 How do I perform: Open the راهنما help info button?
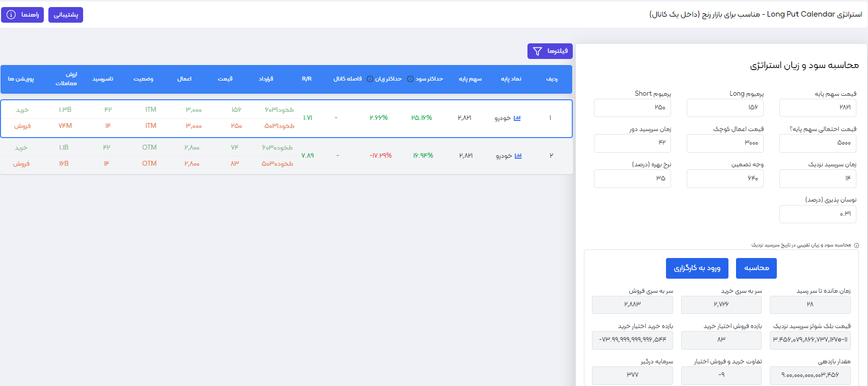(22, 15)
